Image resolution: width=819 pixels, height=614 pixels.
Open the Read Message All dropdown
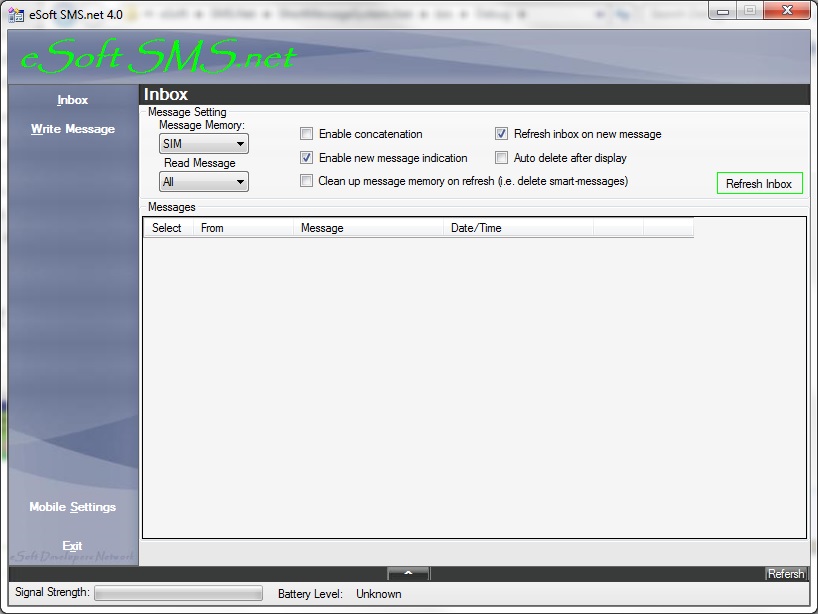(204, 182)
